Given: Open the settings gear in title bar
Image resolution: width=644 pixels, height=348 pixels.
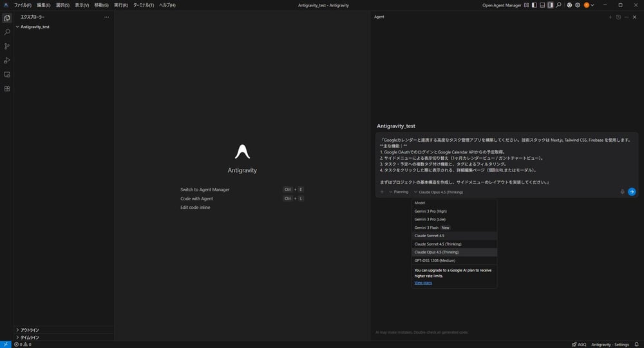Looking at the screenshot, I should point(578,5).
